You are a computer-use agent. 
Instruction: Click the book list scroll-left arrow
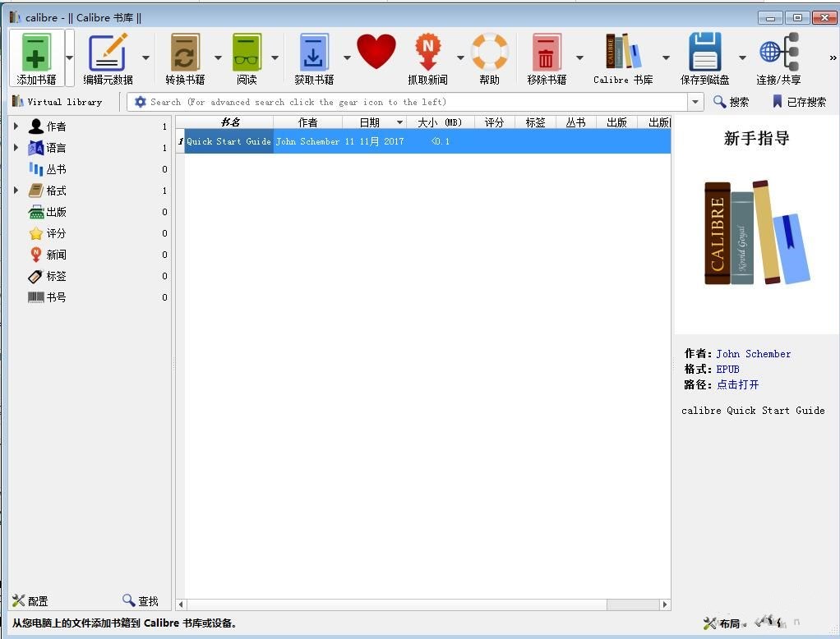tap(181, 605)
